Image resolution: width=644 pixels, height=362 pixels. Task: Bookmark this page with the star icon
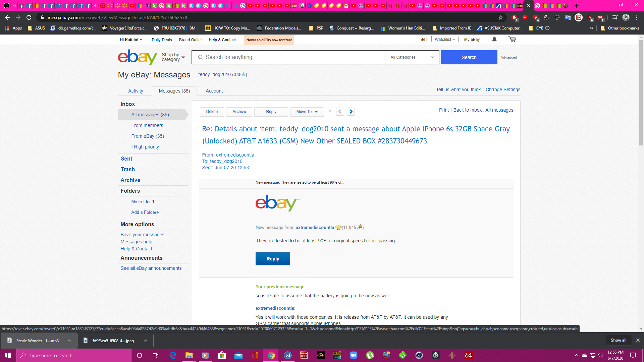coord(501,17)
